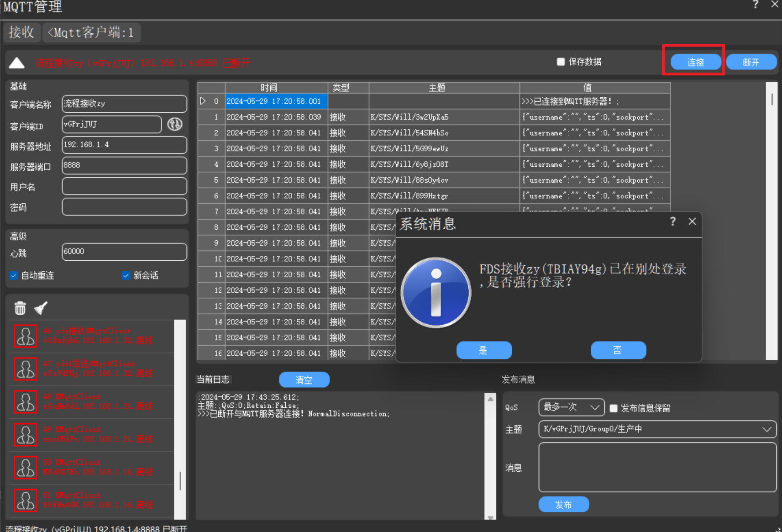Select the cell 'K/SYS/Will/3w2UpXa5'
The height and width of the screenshot is (532, 782).
444,117
